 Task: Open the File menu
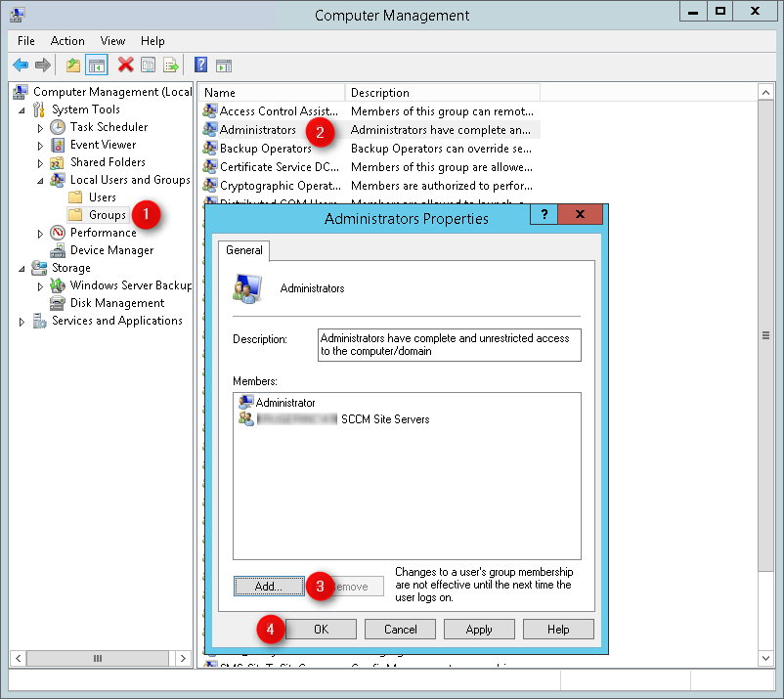[x=26, y=41]
